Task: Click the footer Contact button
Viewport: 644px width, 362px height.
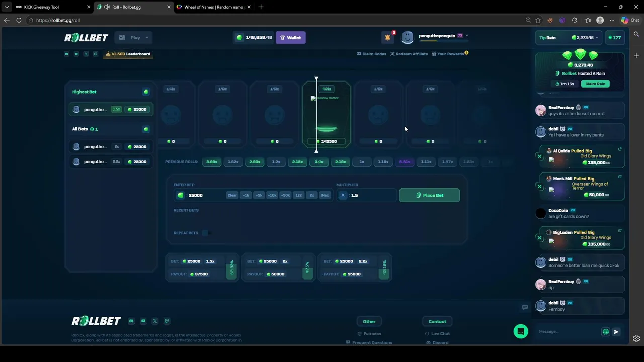Action: (x=437, y=321)
